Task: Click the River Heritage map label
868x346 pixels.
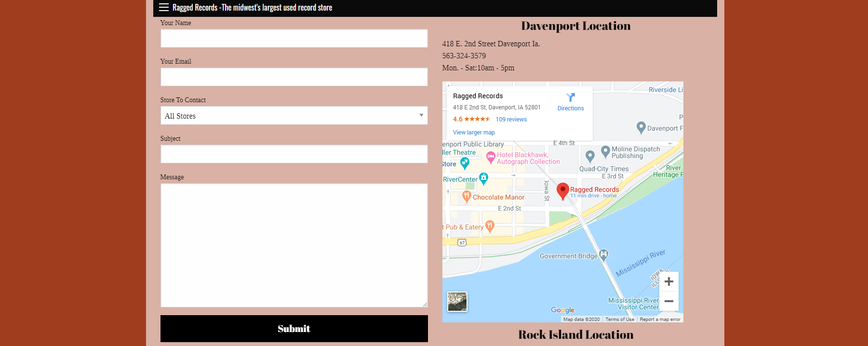Action: coord(668,171)
